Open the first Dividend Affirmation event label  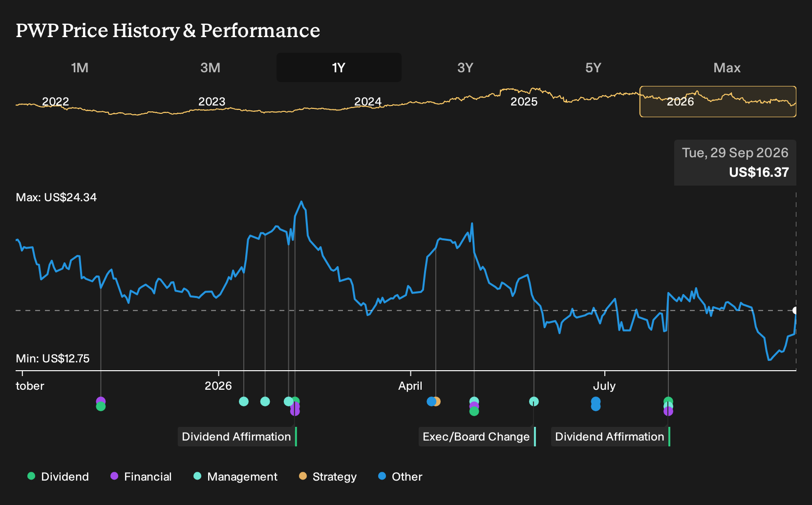point(237,437)
